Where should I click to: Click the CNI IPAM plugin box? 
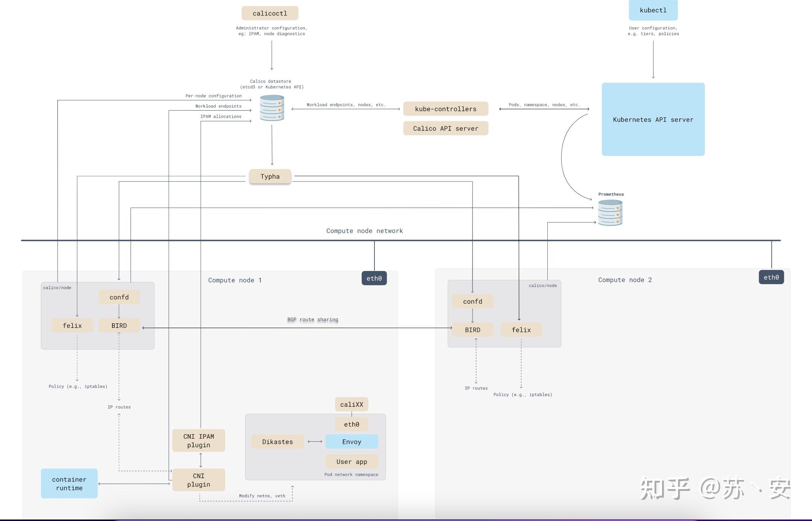pyautogui.click(x=198, y=441)
